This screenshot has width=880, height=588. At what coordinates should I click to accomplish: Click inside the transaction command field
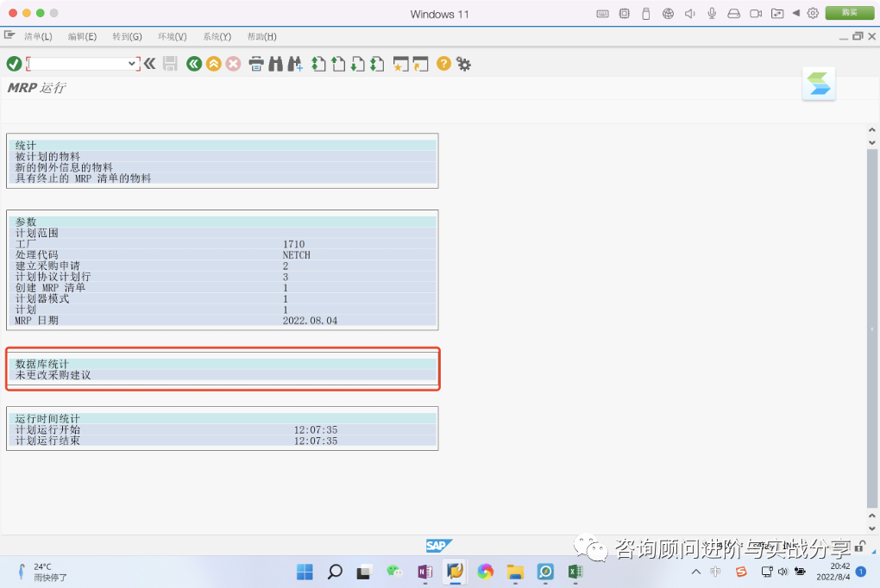[x=79, y=64]
